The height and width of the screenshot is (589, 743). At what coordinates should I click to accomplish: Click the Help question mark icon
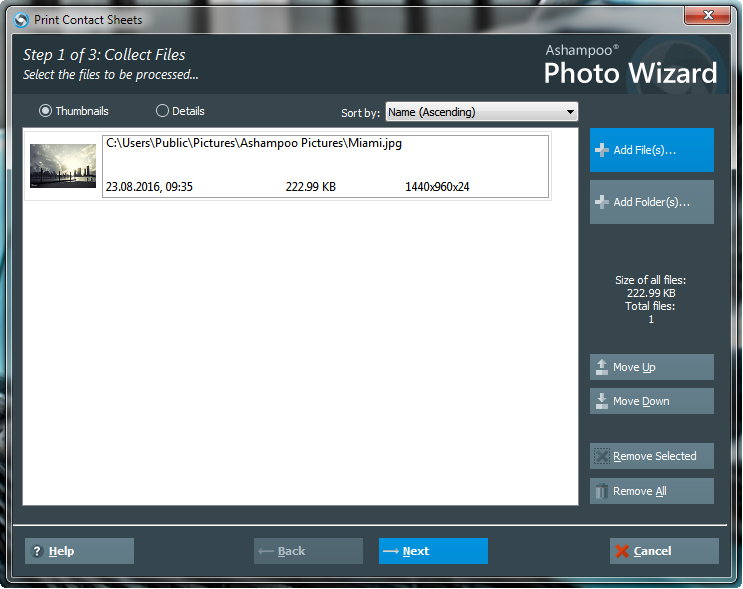(x=37, y=551)
